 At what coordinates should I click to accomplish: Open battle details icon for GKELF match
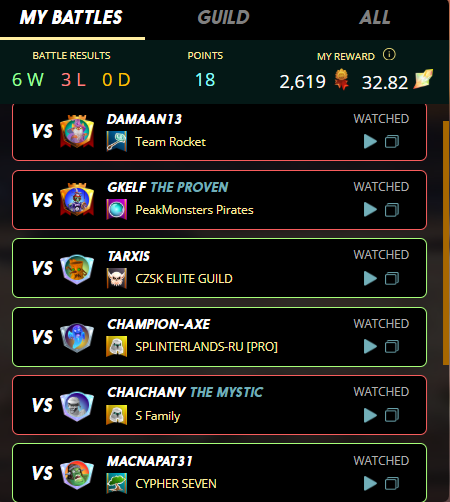point(392,210)
